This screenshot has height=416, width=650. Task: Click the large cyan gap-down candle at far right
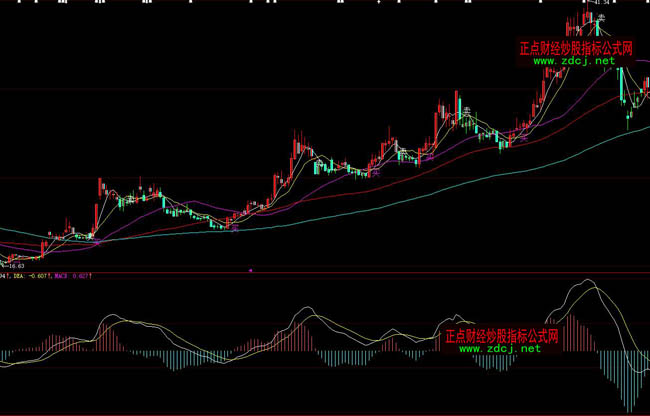pyautogui.click(x=621, y=85)
